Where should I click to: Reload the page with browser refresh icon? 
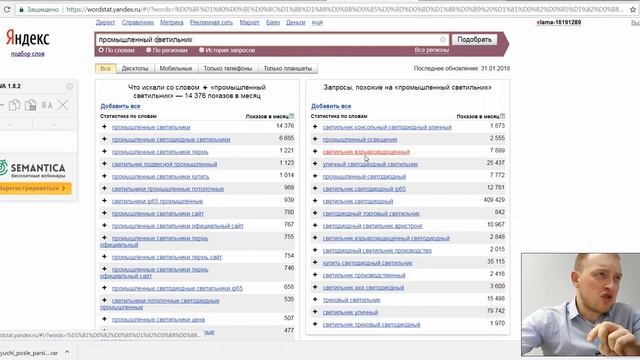7,9
